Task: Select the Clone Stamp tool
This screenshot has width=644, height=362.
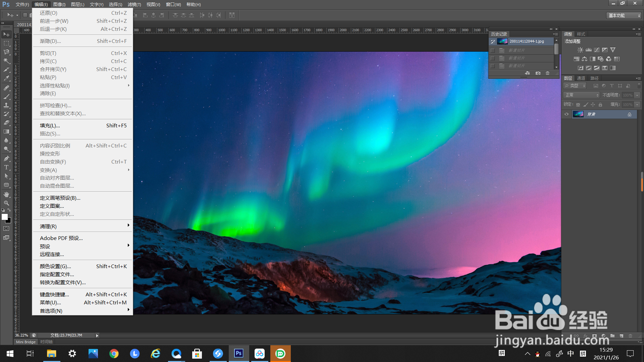Action: (6, 105)
